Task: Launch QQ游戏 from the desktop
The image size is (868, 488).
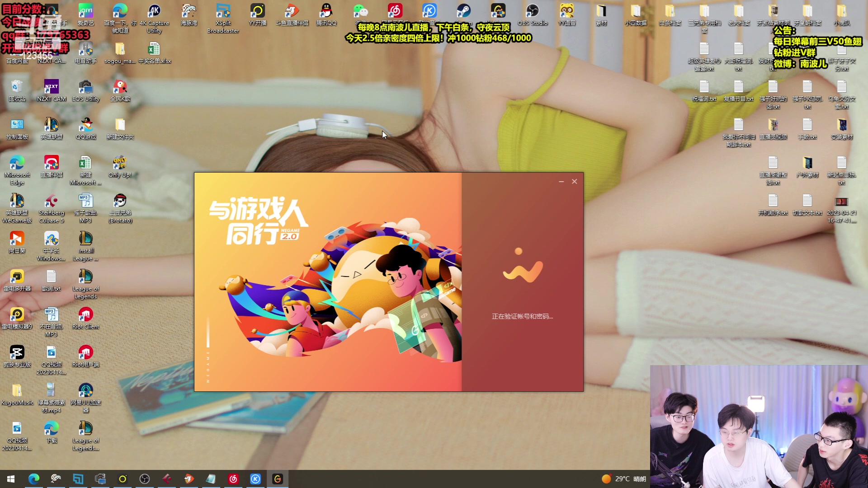Action: [85, 128]
